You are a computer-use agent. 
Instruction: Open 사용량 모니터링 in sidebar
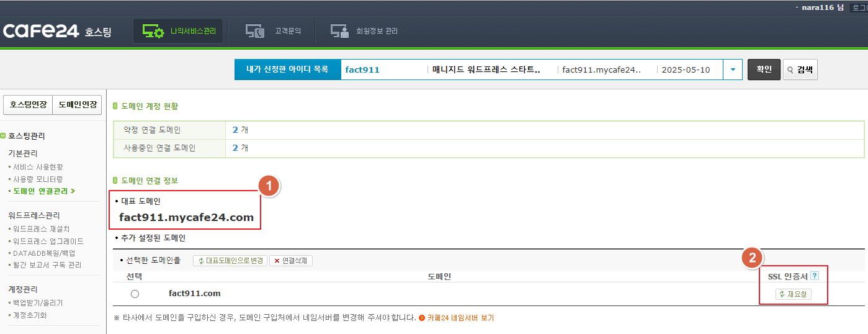(38, 179)
